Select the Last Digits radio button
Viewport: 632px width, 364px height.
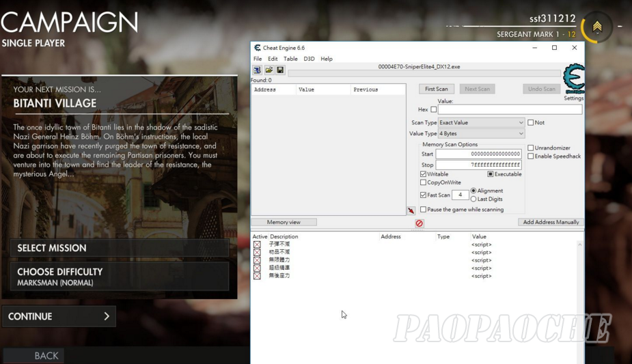tap(473, 199)
